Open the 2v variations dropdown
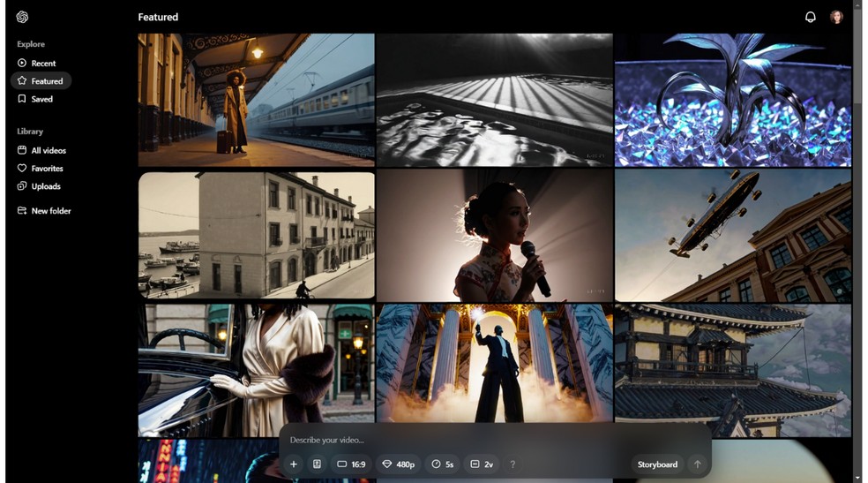Screen dimensions: 868x483 point(482,464)
